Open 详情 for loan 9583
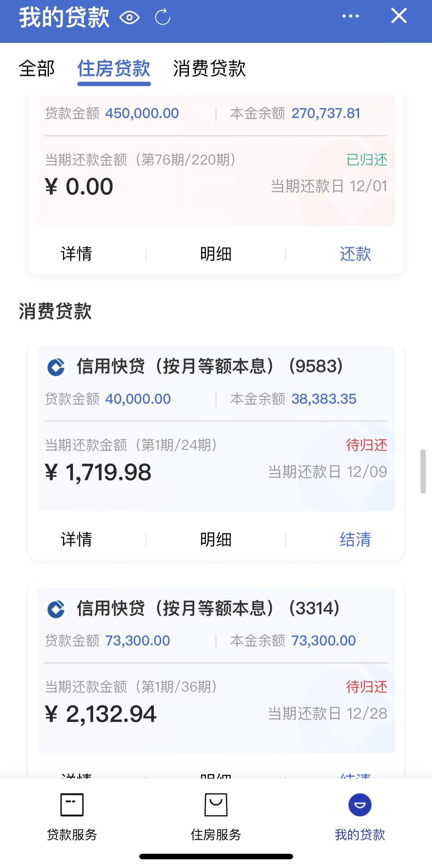 (x=76, y=539)
